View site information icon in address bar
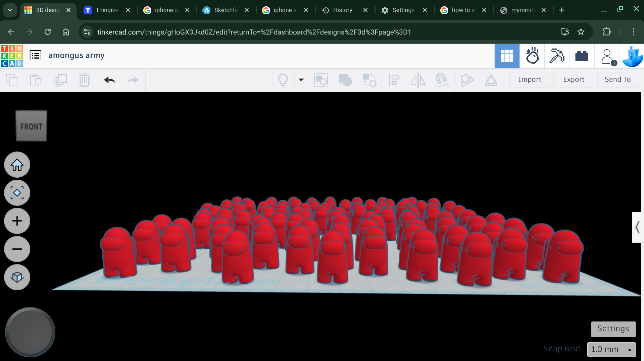Image resolution: width=644 pixels, height=361 pixels. (87, 32)
